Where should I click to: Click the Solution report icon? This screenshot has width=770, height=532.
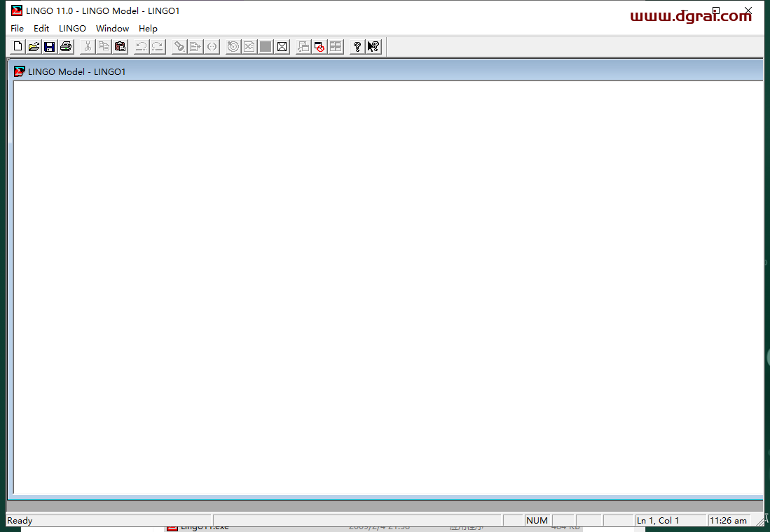pos(249,47)
